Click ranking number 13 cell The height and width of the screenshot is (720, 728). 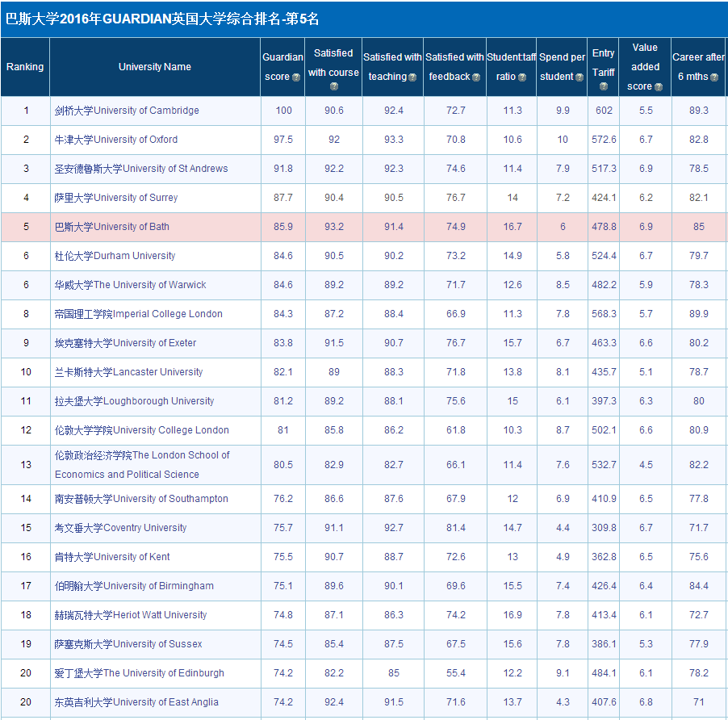click(x=26, y=465)
